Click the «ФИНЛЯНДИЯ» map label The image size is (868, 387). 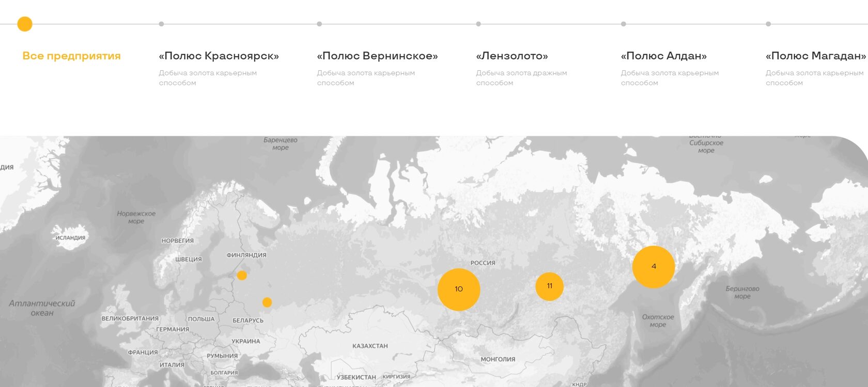[246, 255]
